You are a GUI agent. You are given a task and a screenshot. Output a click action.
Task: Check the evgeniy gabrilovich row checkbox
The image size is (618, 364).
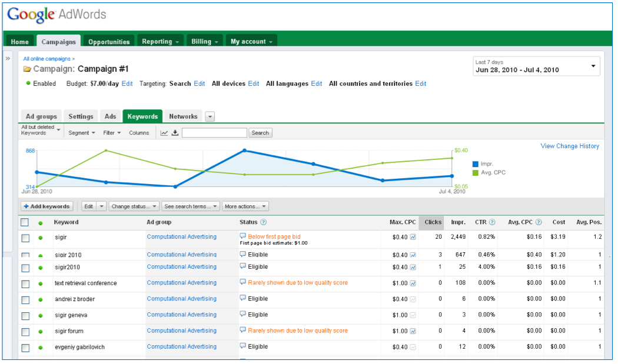(26, 348)
